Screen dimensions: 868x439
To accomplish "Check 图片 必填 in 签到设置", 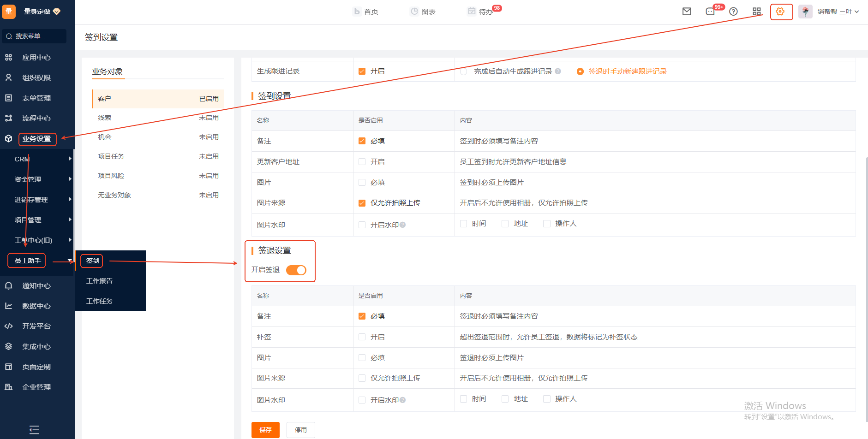I will (362, 183).
